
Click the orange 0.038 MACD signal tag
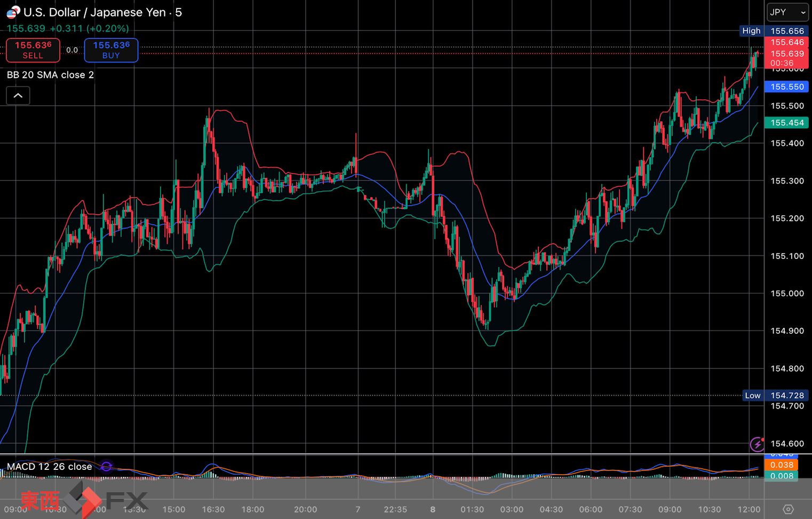point(781,465)
